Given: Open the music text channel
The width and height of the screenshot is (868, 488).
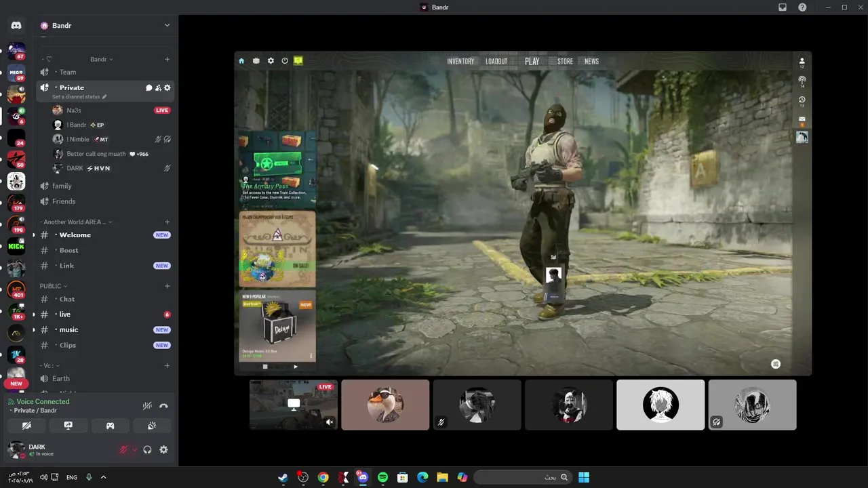Looking at the screenshot, I should pos(105,330).
